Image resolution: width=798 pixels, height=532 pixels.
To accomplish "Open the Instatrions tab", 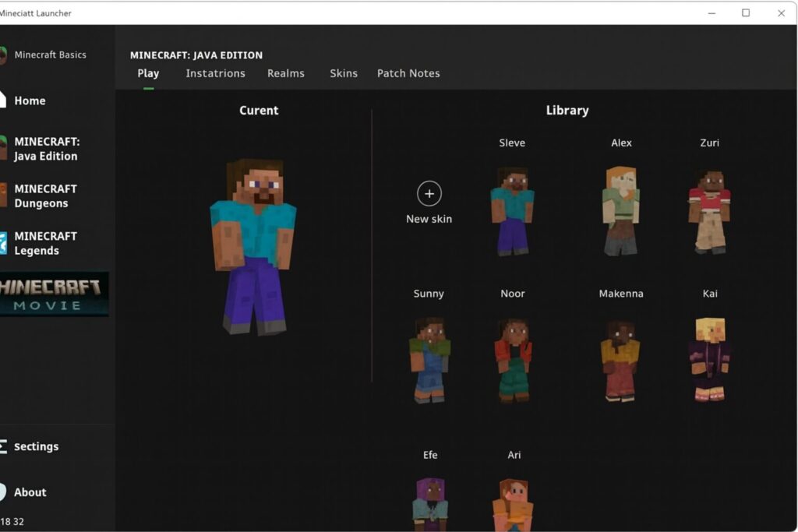I will tap(215, 73).
